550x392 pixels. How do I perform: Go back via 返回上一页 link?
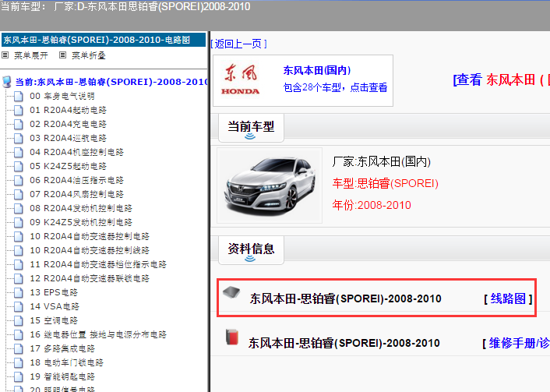point(238,44)
